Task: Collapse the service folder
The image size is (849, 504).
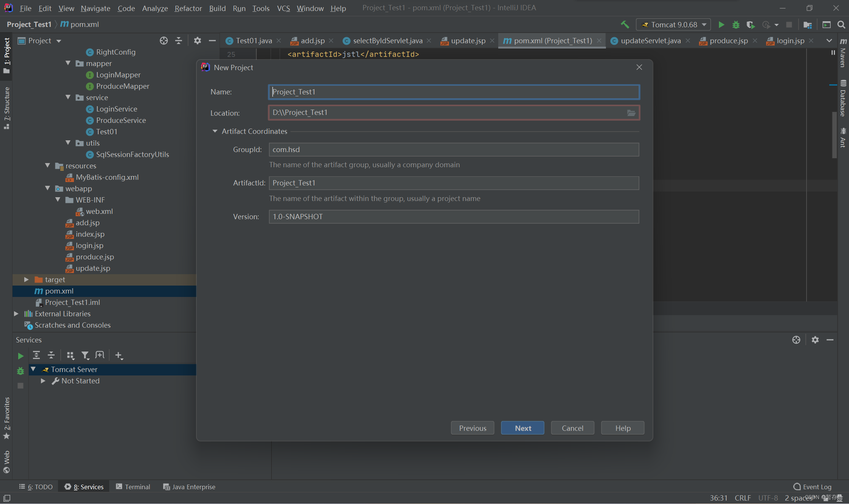Action: coord(68,97)
